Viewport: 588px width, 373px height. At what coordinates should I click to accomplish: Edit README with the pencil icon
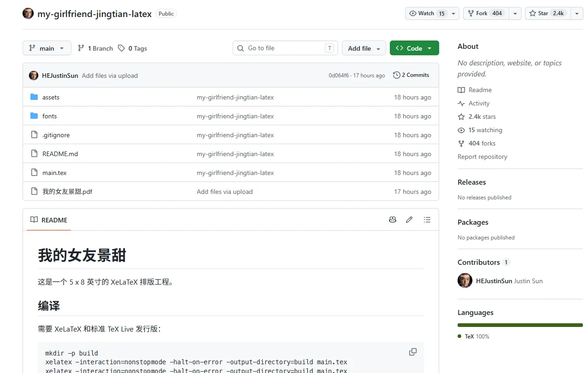coord(409,220)
